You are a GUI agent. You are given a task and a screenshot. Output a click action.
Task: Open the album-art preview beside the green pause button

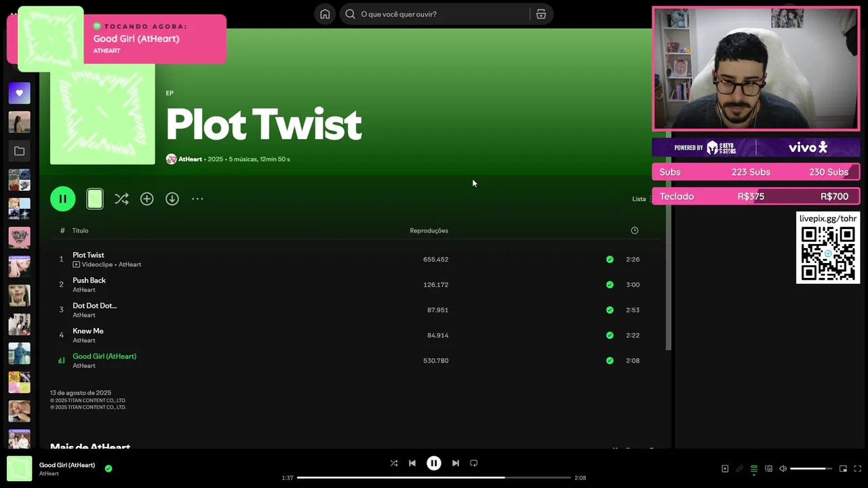95,199
